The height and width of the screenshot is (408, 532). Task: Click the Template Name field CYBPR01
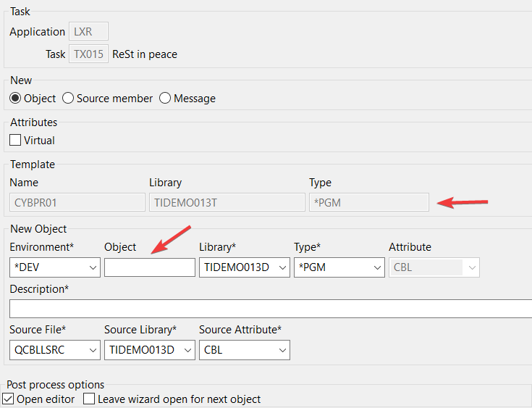(77, 202)
